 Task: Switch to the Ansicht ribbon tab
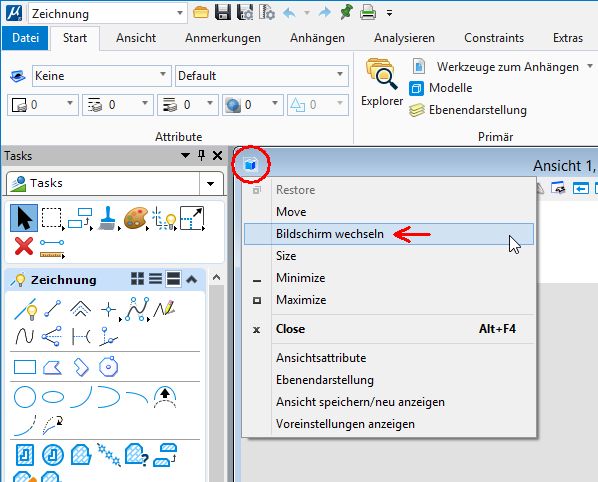coord(136,38)
